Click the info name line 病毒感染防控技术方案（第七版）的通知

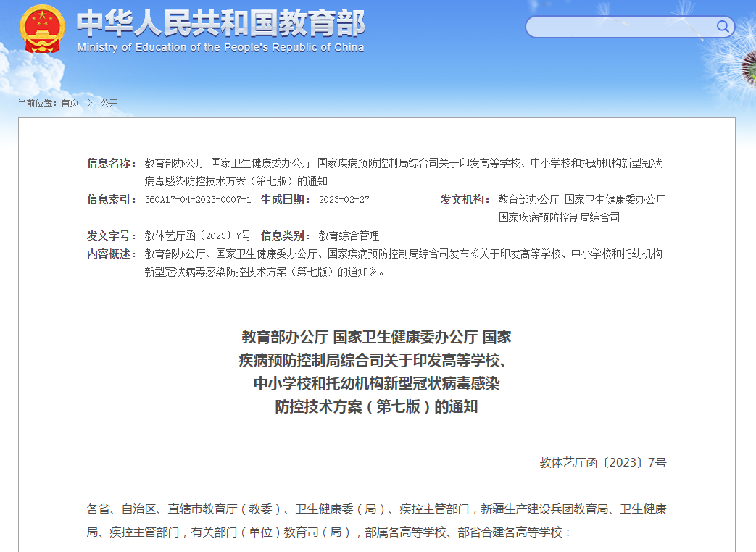[236, 182]
